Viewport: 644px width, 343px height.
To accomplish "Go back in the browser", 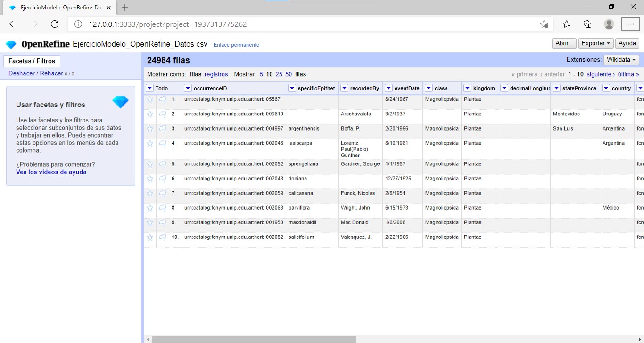I will pos(13,24).
